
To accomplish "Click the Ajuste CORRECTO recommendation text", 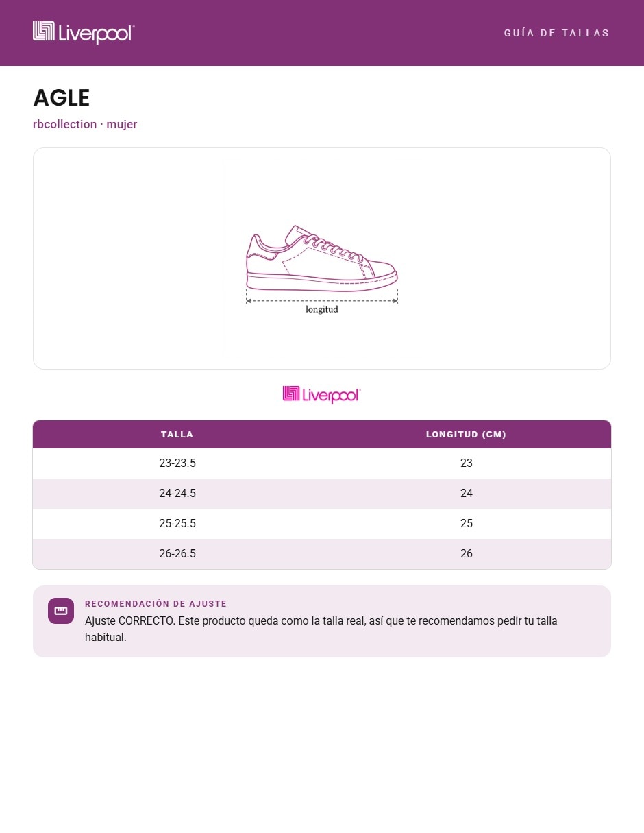I will click(321, 629).
